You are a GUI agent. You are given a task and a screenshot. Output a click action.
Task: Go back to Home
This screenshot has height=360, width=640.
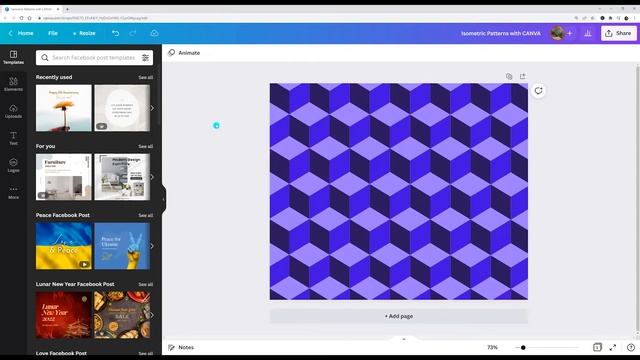point(21,33)
